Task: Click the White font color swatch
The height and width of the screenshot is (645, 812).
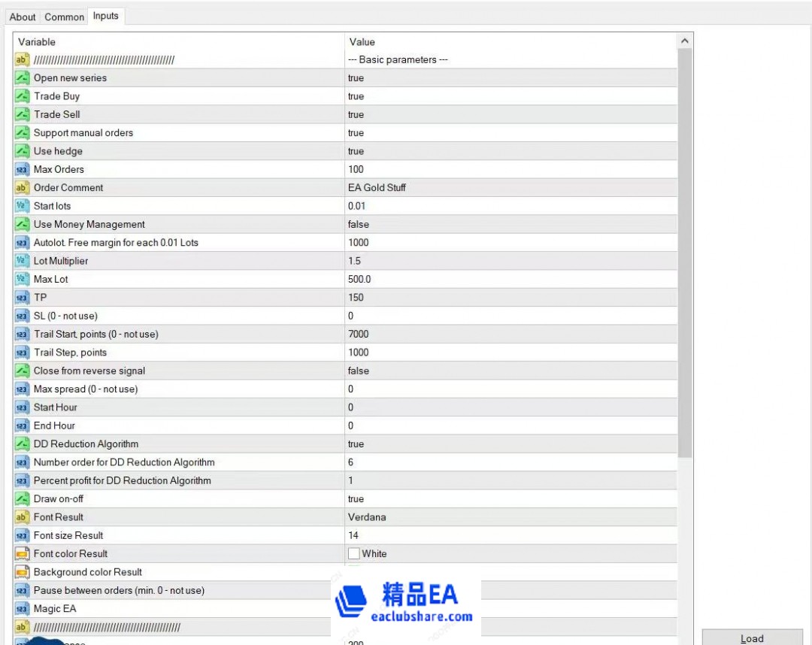Action: 354,554
